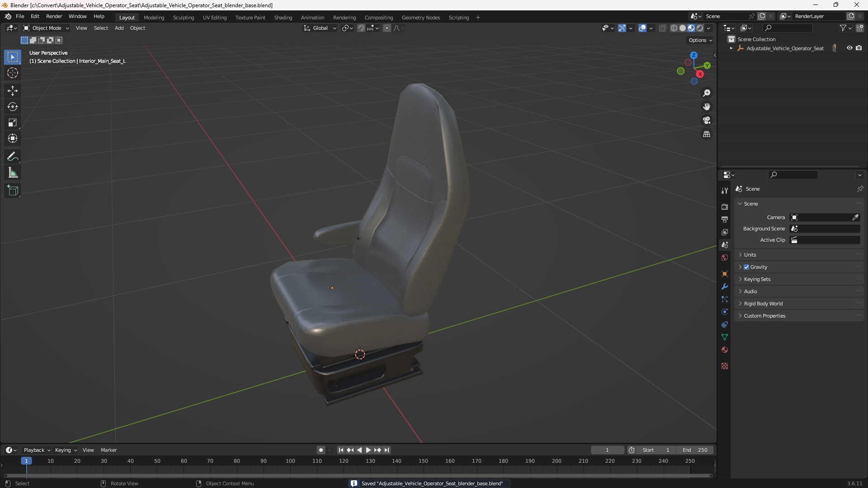Click the current frame number field

pyautogui.click(x=607, y=450)
